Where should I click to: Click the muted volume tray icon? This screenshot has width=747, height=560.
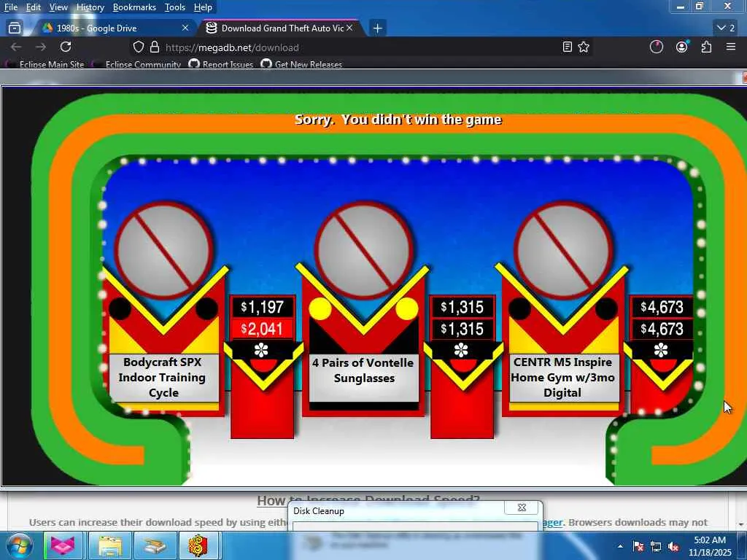(673, 546)
